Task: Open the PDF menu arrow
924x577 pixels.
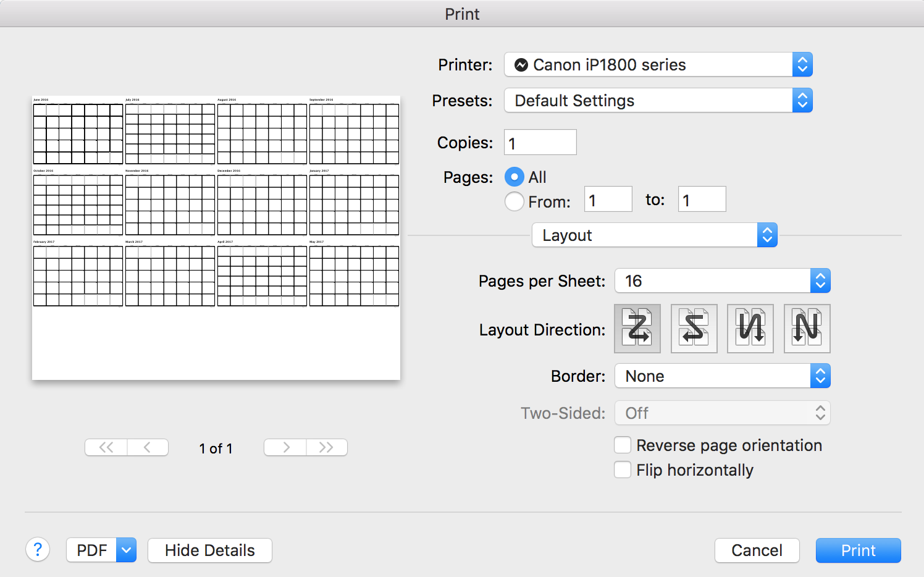Action: click(x=126, y=550)
